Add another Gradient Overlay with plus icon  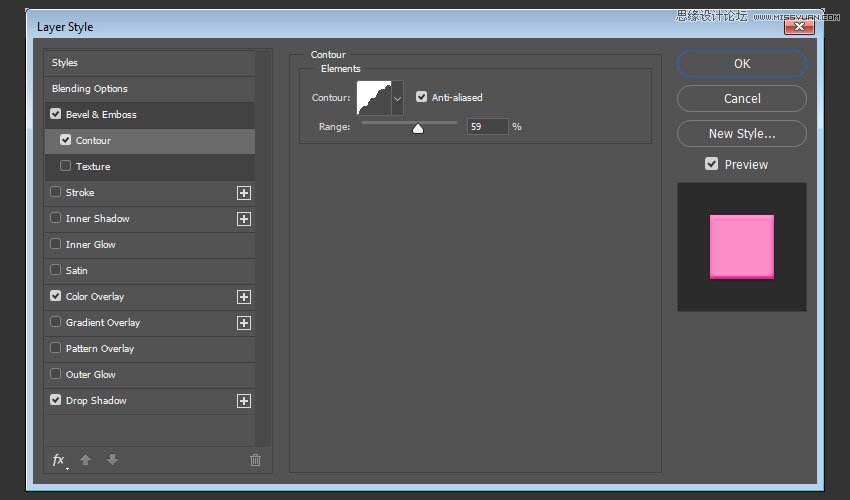pos(243,323)
